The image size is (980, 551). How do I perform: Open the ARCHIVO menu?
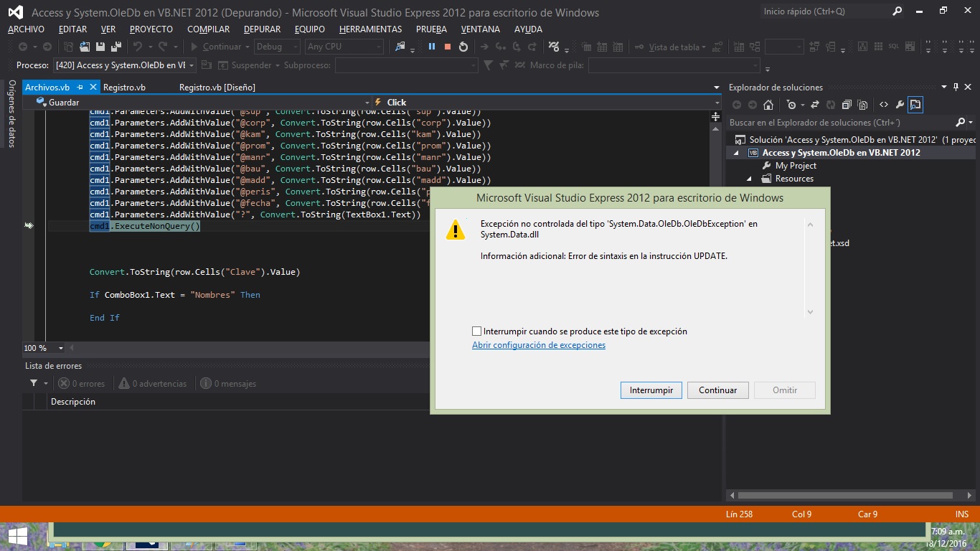click(26, 29)
